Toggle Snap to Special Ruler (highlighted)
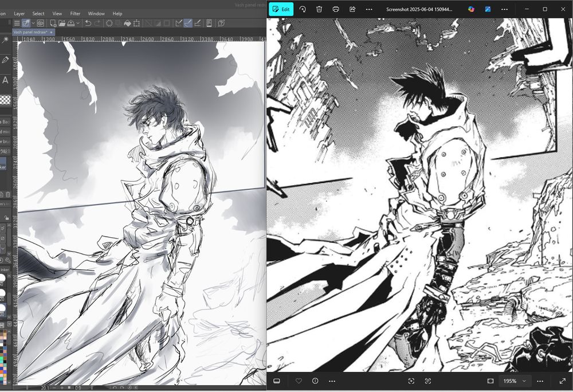Viewport: 573px width, 392px height. pos(188,23)
